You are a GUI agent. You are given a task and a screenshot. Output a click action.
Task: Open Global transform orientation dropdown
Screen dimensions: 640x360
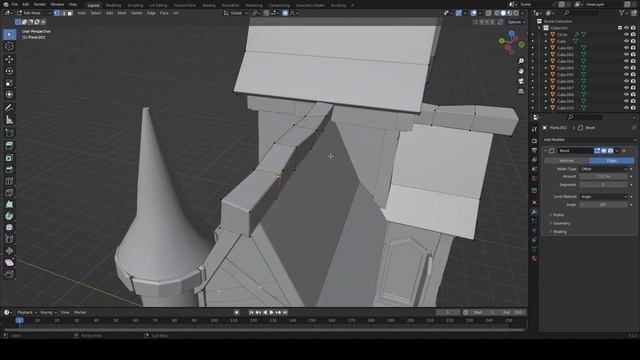click(x=236, y=13)
